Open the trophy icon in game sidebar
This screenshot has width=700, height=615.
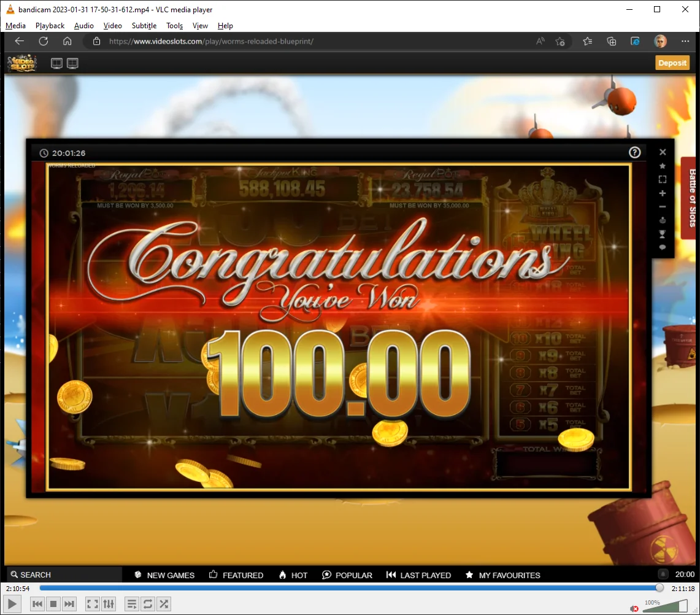pyautogui.click(x=663, y=234)
